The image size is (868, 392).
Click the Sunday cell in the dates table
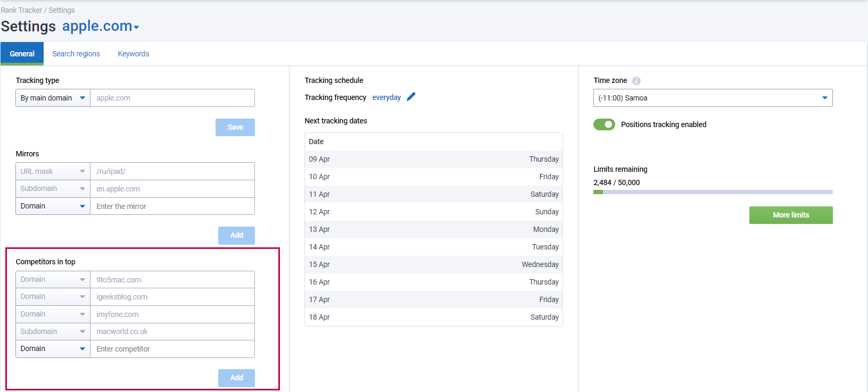coord(547,212)
